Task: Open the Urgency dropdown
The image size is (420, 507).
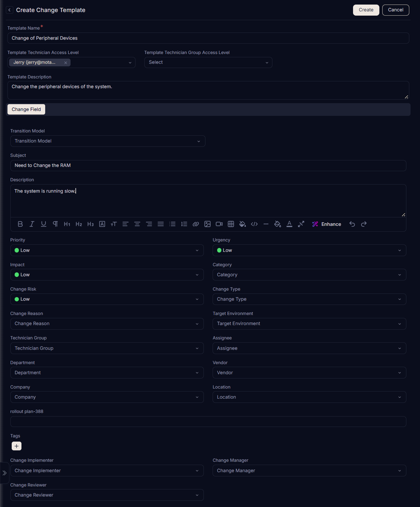Action: pyautogui.click(x=309, y=250)
